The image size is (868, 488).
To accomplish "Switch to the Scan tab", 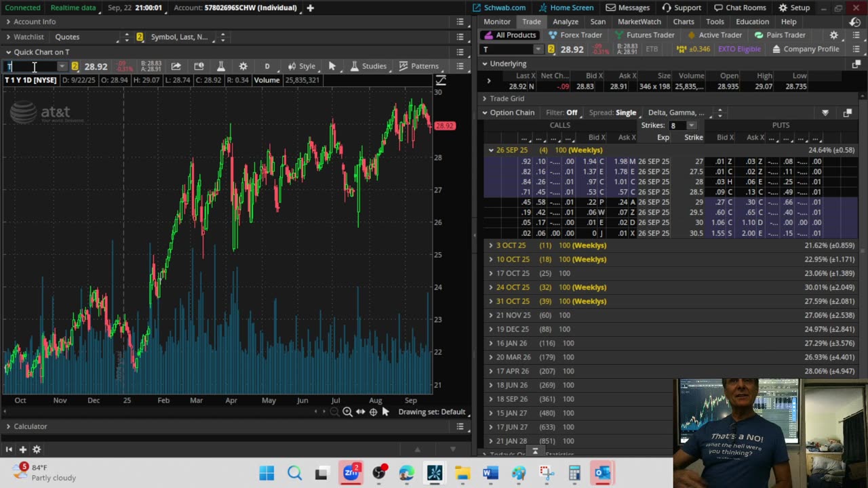I will 598,22.
